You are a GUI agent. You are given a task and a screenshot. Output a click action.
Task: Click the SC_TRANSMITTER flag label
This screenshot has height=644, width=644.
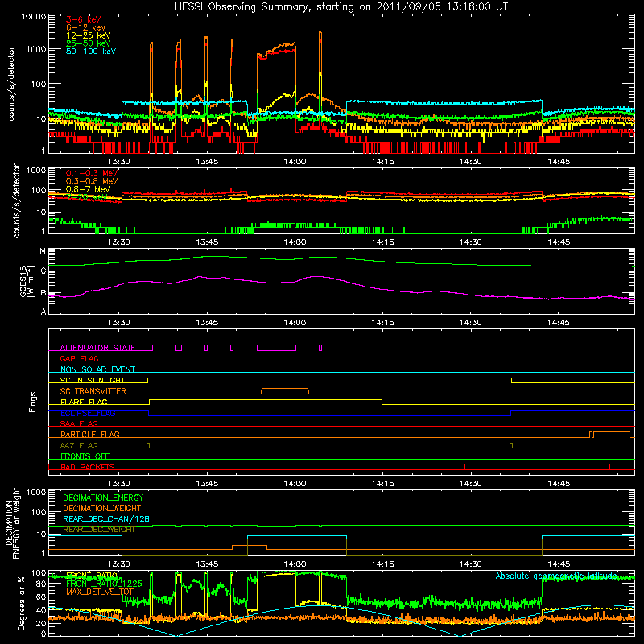pos(93,391)
